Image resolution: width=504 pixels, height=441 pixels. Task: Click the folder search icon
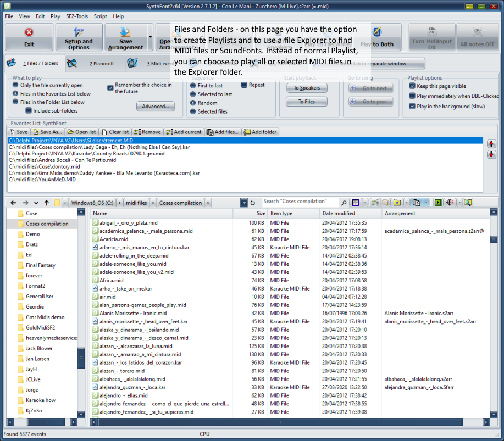468,202
